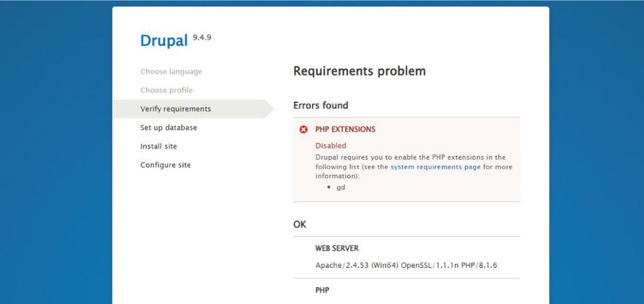Screen dimensions: 644x304
Task: Click the 9.4.9 version number
Action: 202,38
